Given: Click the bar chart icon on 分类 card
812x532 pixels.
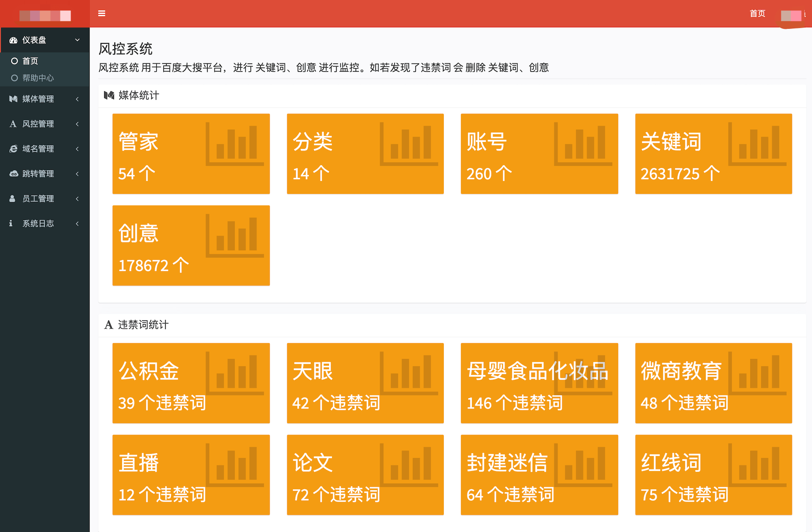Looking at the screenshot, I should click(409, 144).
